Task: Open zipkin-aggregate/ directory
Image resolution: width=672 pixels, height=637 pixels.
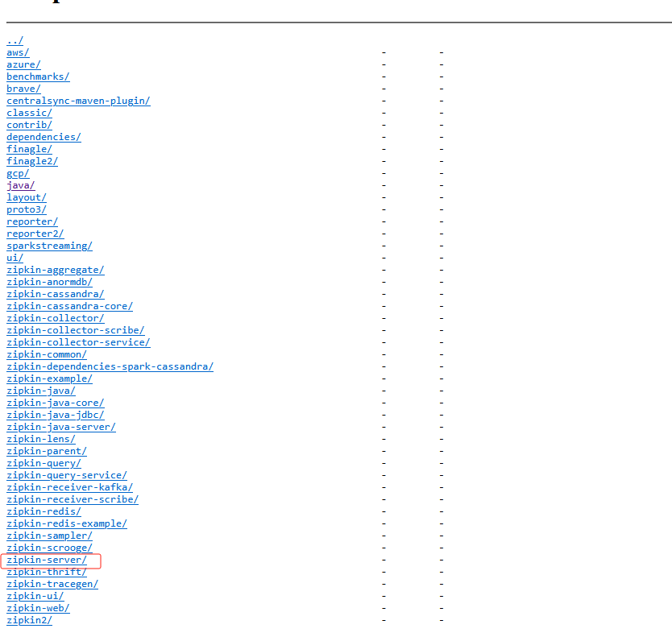Action: (56, 270)
